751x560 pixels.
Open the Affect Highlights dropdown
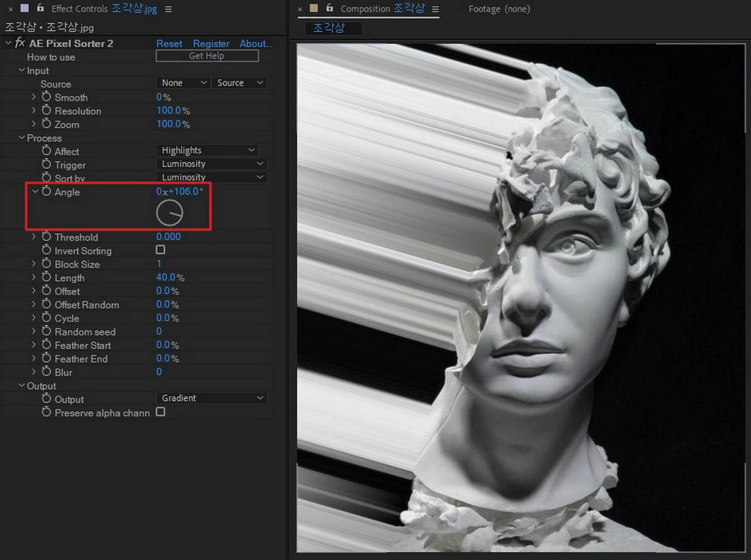click(x=207, y=150)
